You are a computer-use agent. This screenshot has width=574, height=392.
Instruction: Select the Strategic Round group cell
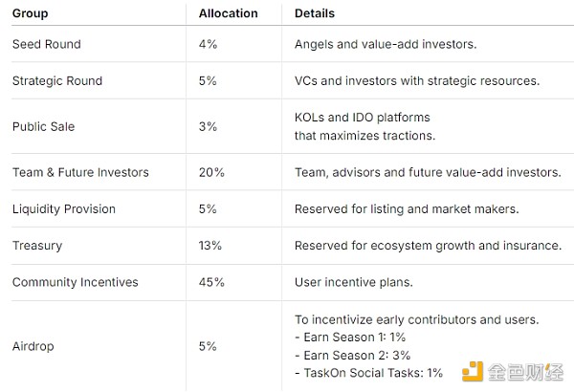(57, 80)
